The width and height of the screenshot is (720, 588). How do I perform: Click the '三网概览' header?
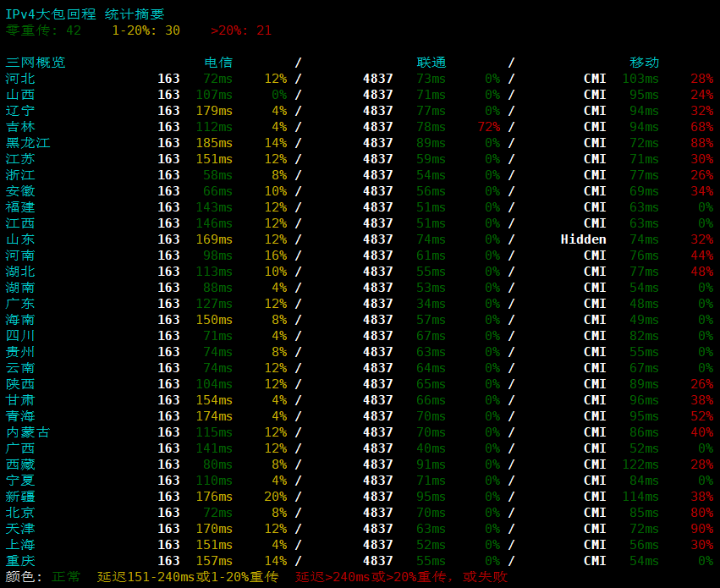36,63
